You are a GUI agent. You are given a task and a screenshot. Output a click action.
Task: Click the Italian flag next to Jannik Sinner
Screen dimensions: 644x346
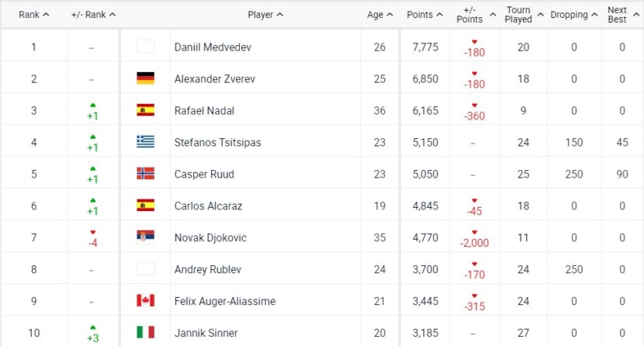click(145, 332)
